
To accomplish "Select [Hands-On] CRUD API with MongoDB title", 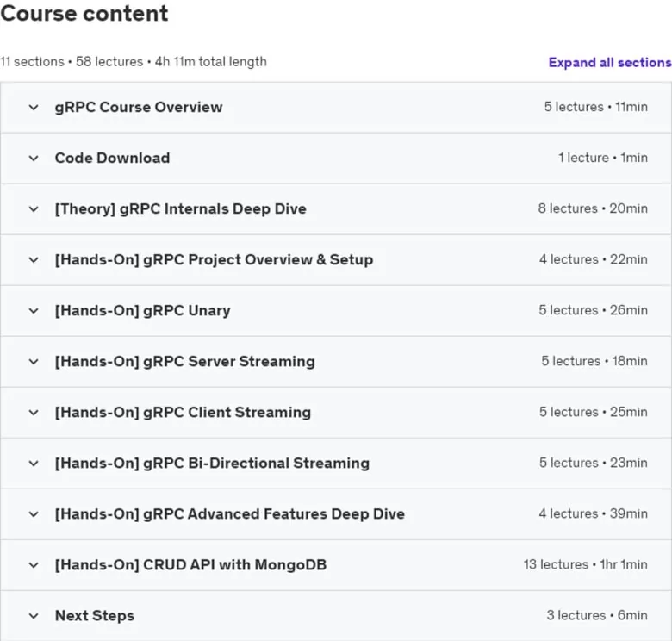I will 190,564.
